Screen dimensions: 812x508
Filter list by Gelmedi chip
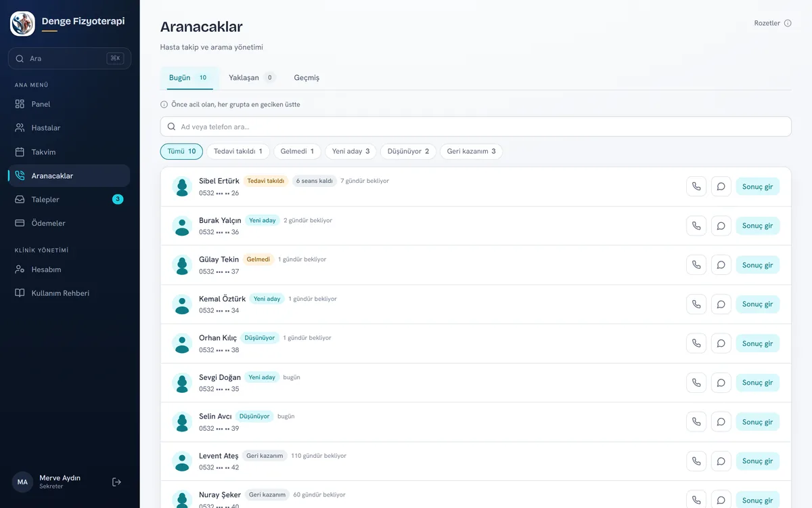coord(297,151)
